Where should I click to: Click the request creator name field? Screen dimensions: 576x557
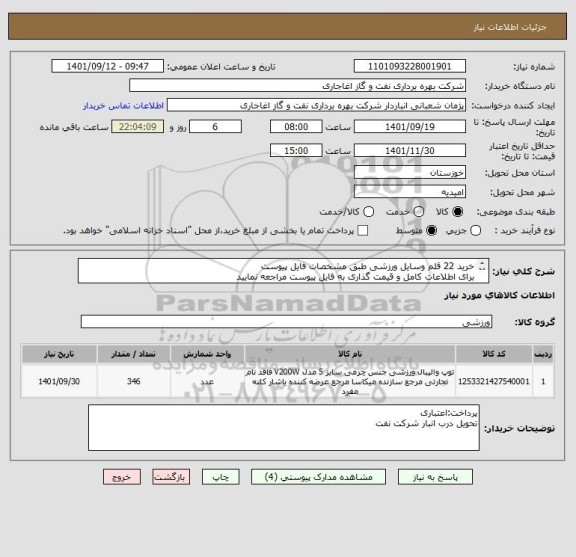click(316, 105)
